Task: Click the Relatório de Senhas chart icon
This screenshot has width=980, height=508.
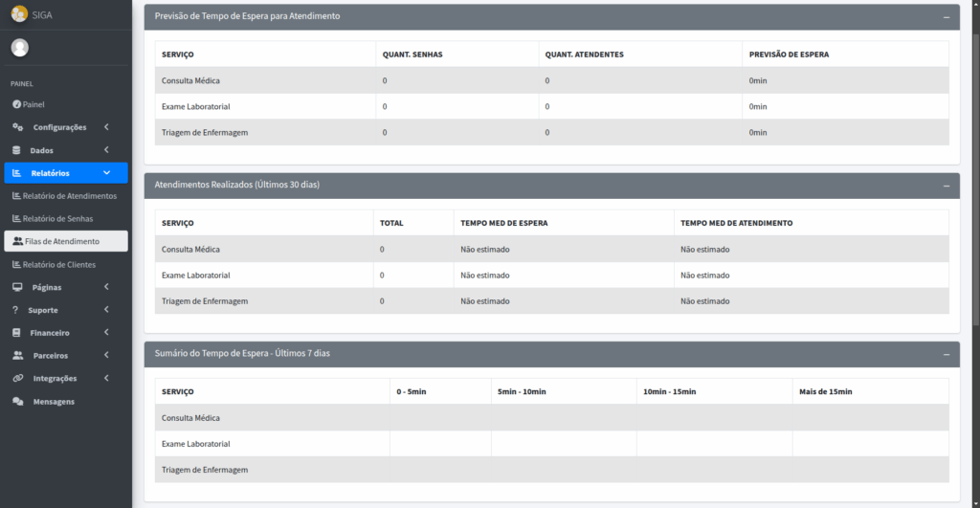Action: (x=16, y=219)
